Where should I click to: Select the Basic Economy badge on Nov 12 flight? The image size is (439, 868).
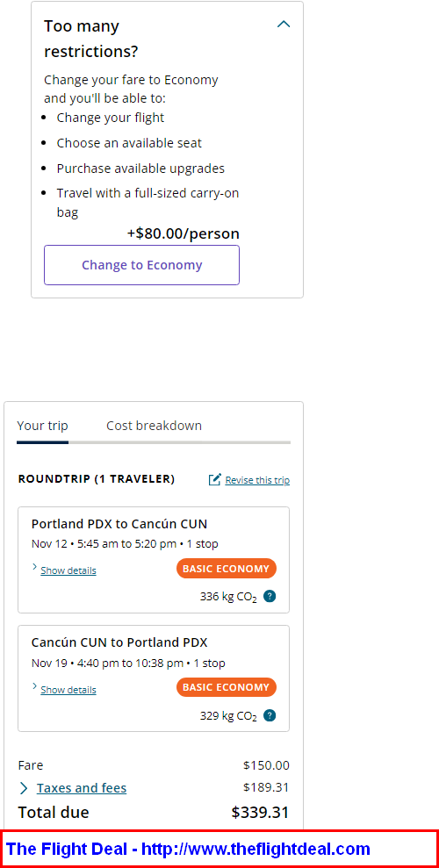click(227, 569)
